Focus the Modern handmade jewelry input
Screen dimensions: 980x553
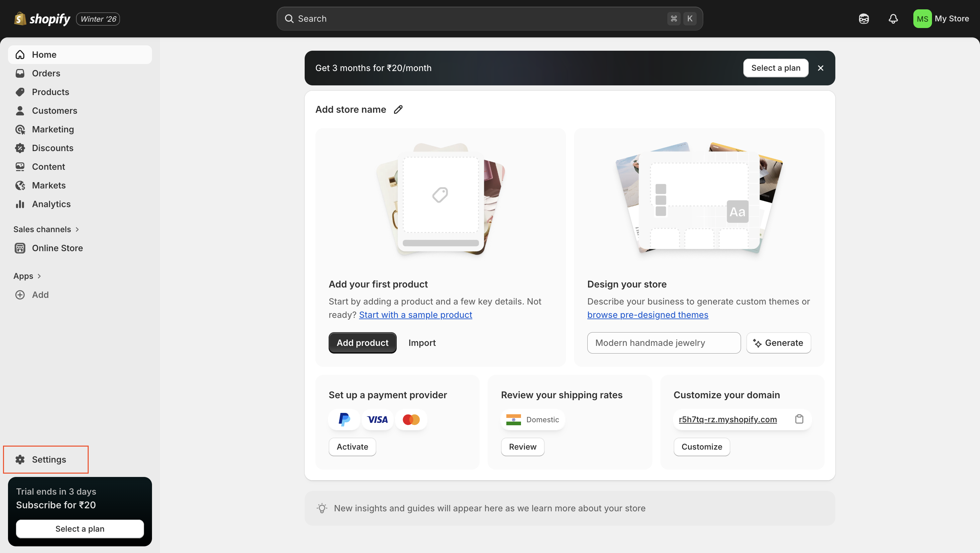click(664, 343)
